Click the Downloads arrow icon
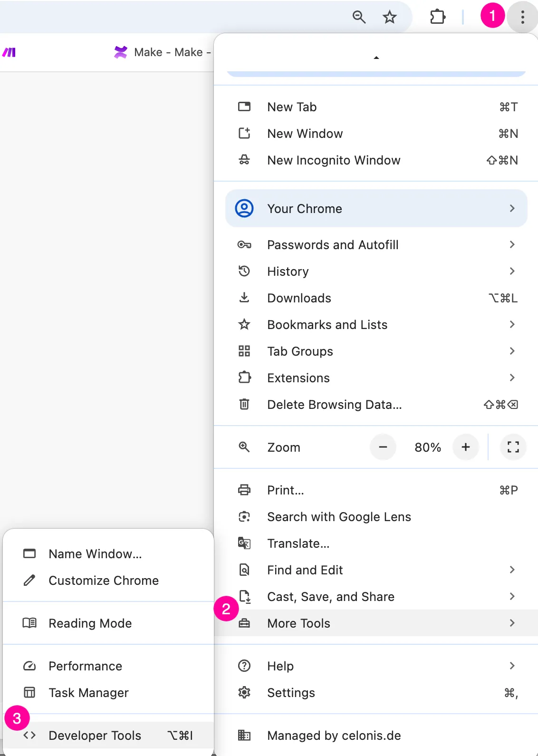Image resolution: width=538 pixels, height=756 pixels. 244,298
